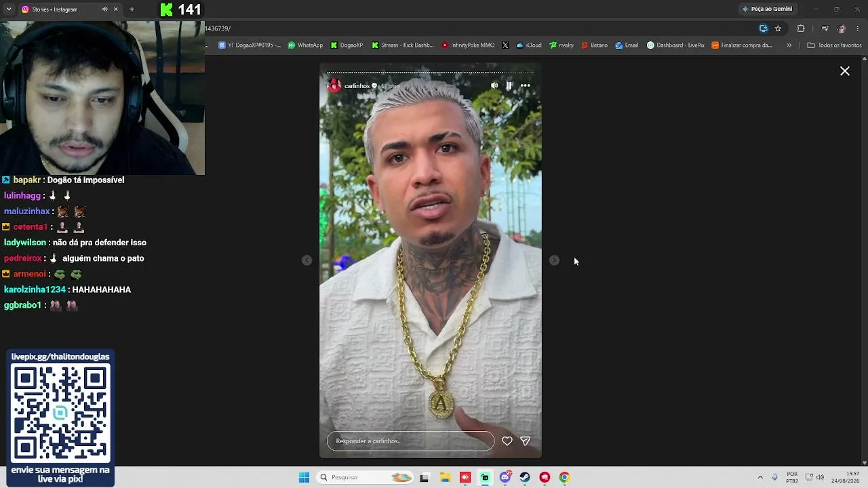Open the Stream - Kick Dashboard bookmark
868x488 pixels.
coord(402,45)
